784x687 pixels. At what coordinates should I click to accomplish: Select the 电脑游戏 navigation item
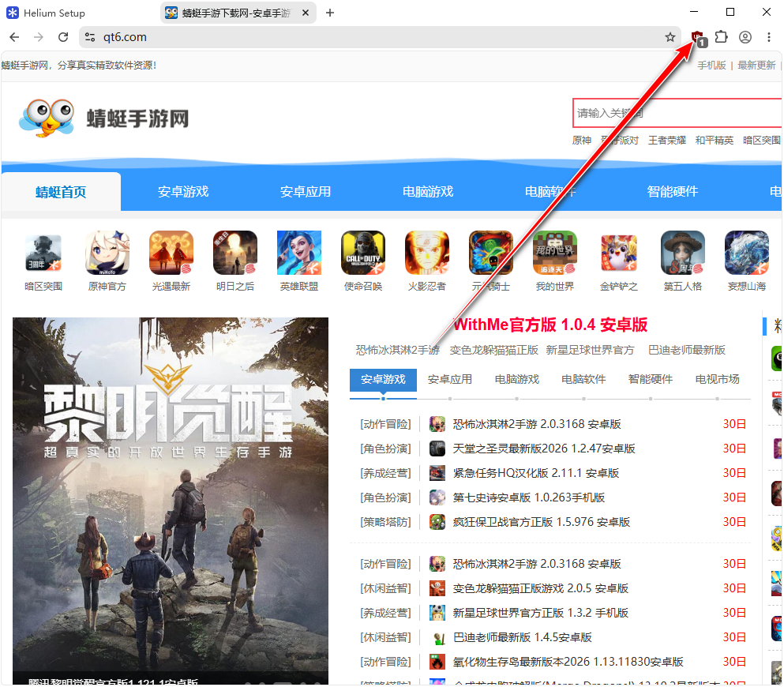tap(428, 192)
